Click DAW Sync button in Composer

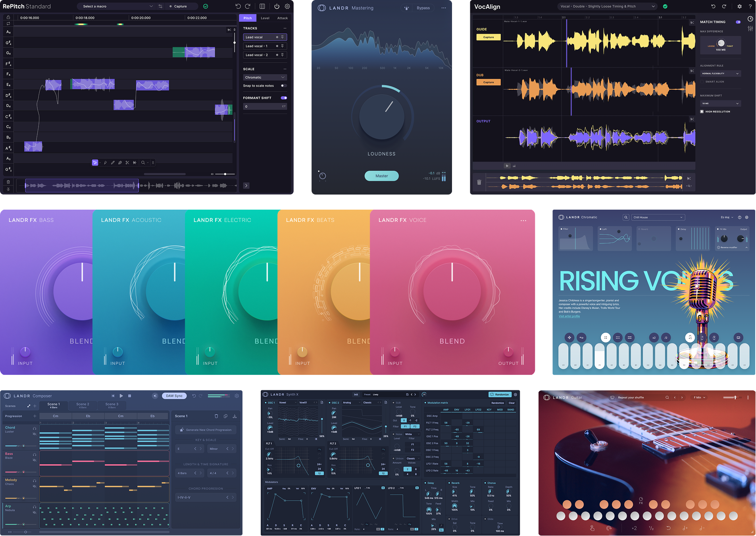(174, 396)
